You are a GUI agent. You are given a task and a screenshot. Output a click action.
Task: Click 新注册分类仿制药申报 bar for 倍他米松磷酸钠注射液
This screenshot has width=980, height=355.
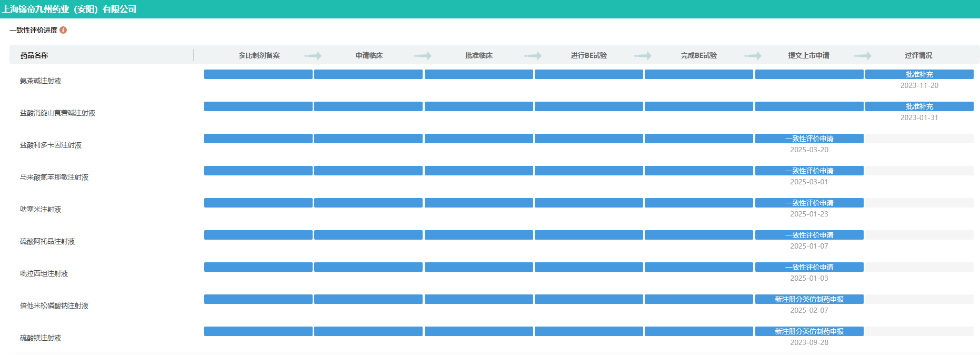click(809, 299)
